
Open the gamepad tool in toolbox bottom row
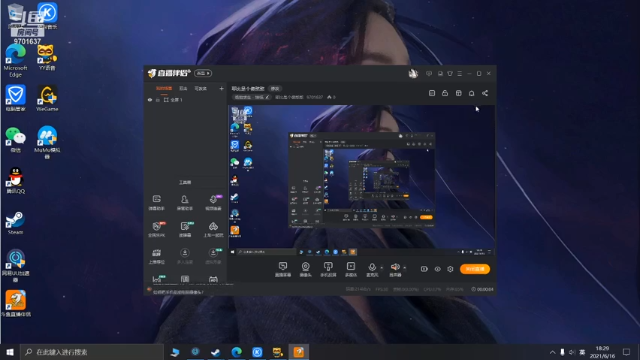213,279
